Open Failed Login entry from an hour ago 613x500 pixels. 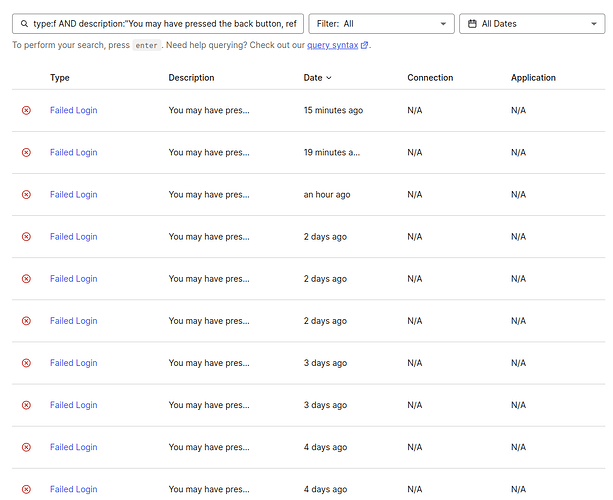(73, 194)
